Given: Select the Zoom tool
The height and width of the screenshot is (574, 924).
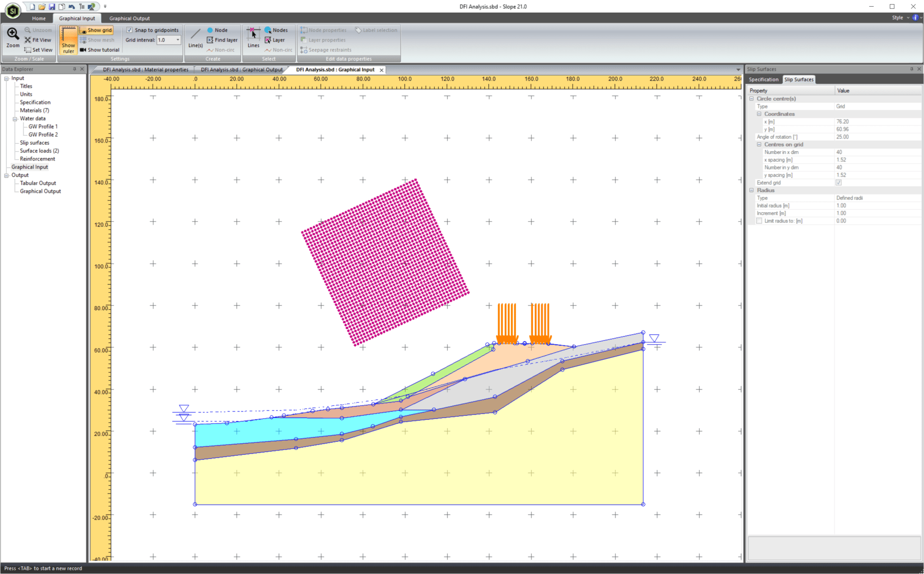Looking at the screenshot, I should click(12, 38).
